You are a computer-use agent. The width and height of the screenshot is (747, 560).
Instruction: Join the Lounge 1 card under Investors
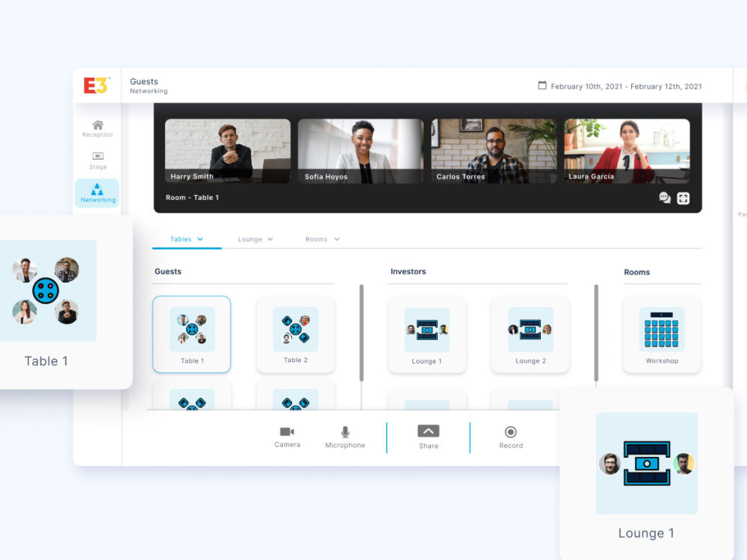coord(427,335)
